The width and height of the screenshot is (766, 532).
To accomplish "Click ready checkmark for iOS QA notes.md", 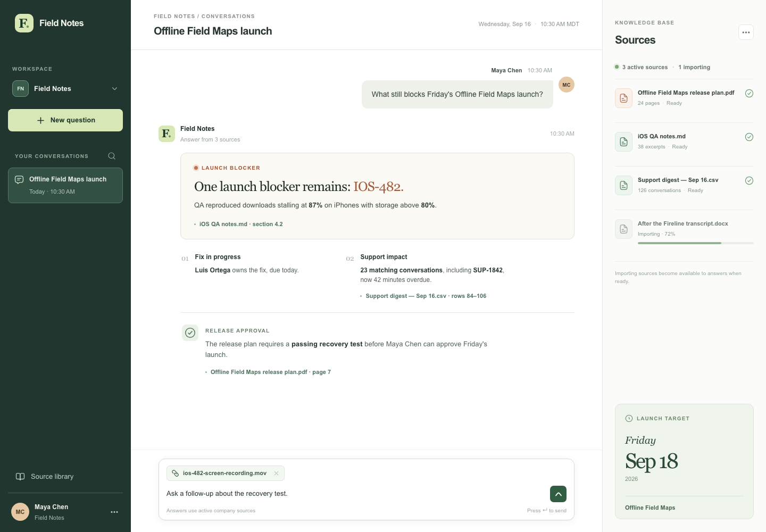I will (749, 137).
